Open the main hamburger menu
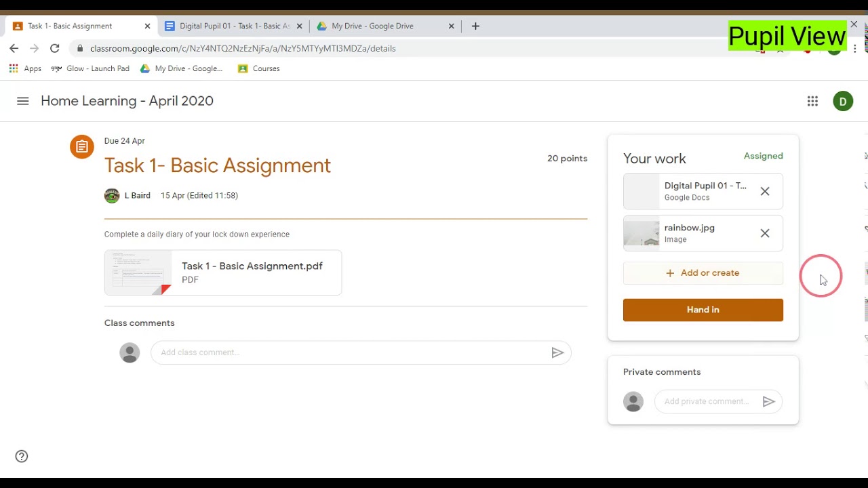 point(23,101)
